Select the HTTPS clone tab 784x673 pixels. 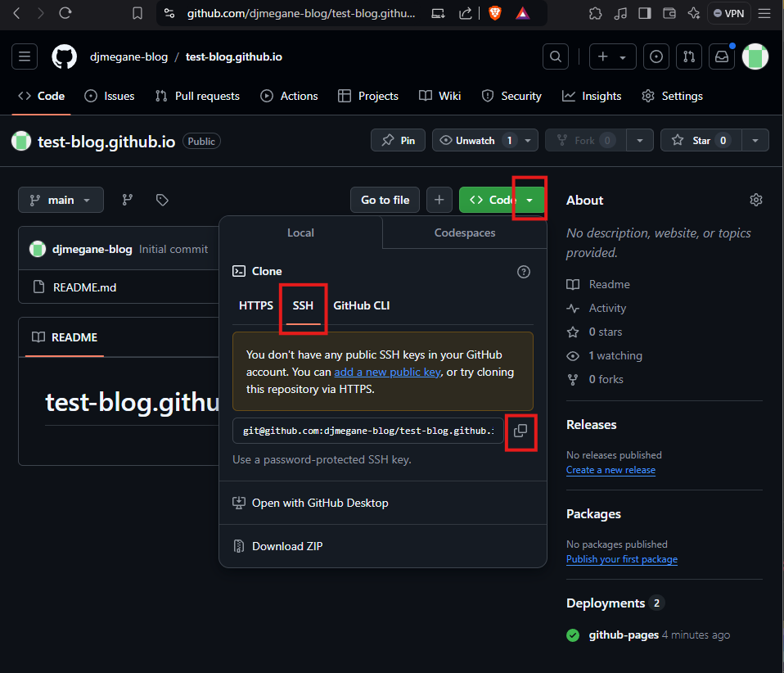pyautogui.click(x=255, y=305)
